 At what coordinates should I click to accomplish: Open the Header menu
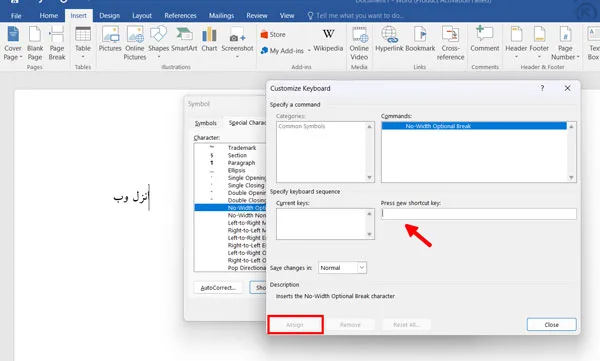pos(516,42)
